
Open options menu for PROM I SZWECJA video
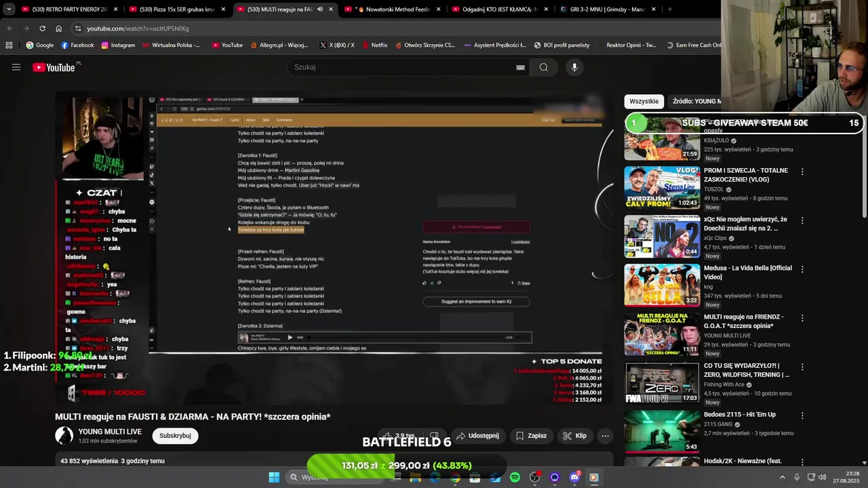click(x=802, y=172)
